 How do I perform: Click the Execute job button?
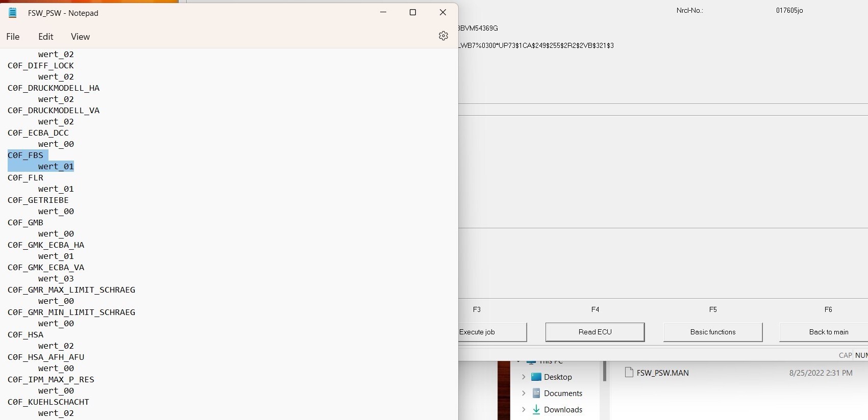pyautogui.click(x=491, y=332)
